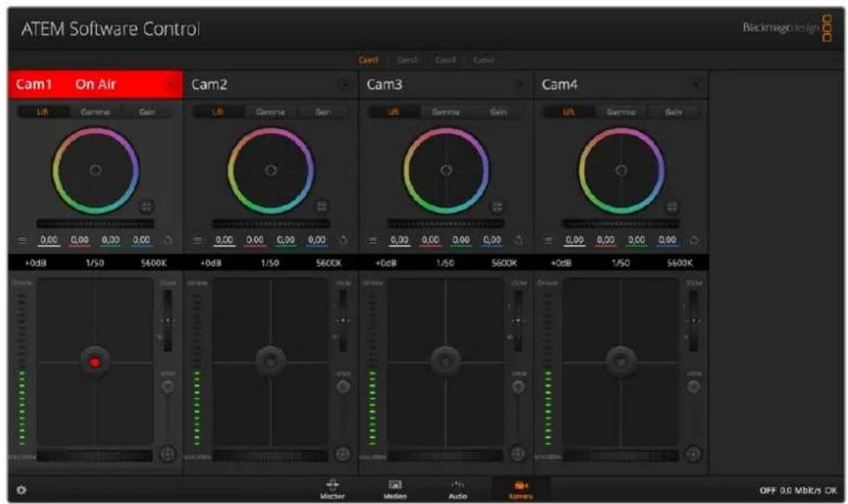Click Cam1 On Air red header
This screenshot has width=848, height=504.
(x=95, y=85)
